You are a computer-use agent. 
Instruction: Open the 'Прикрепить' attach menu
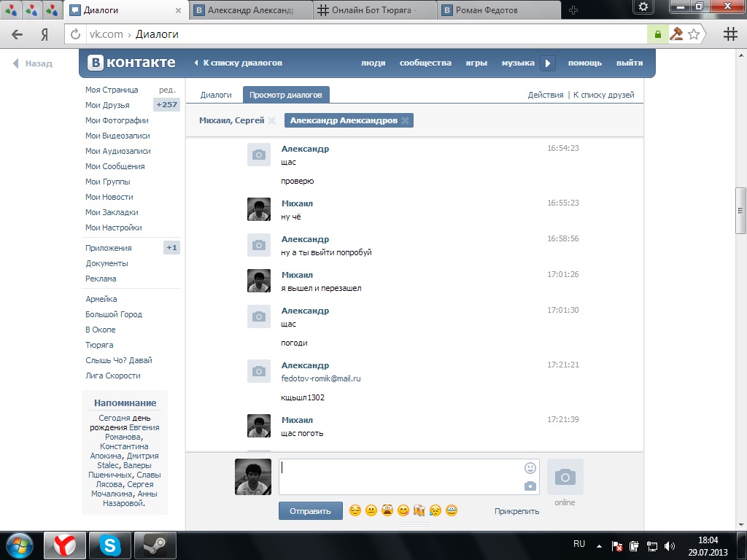click(x=517, y=511)
